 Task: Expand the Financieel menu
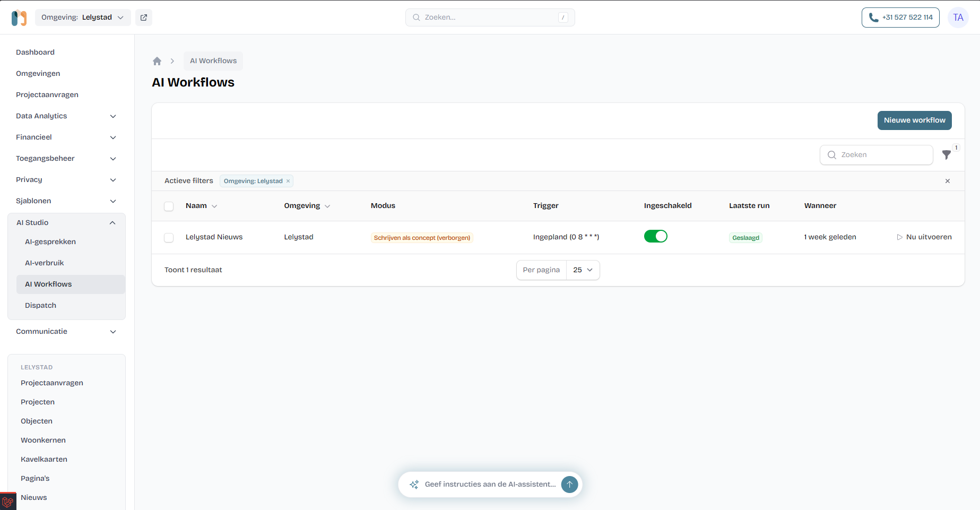coord(66,137)
